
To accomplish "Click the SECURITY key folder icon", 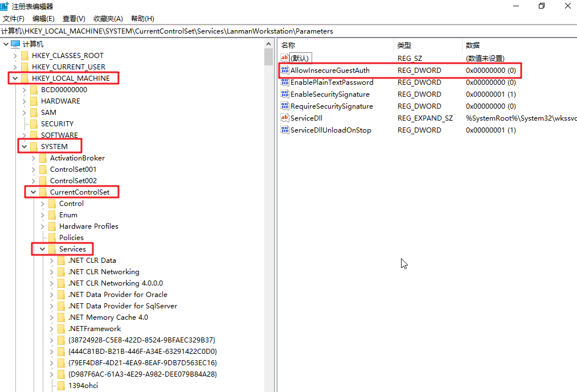I will coord(34,124).
